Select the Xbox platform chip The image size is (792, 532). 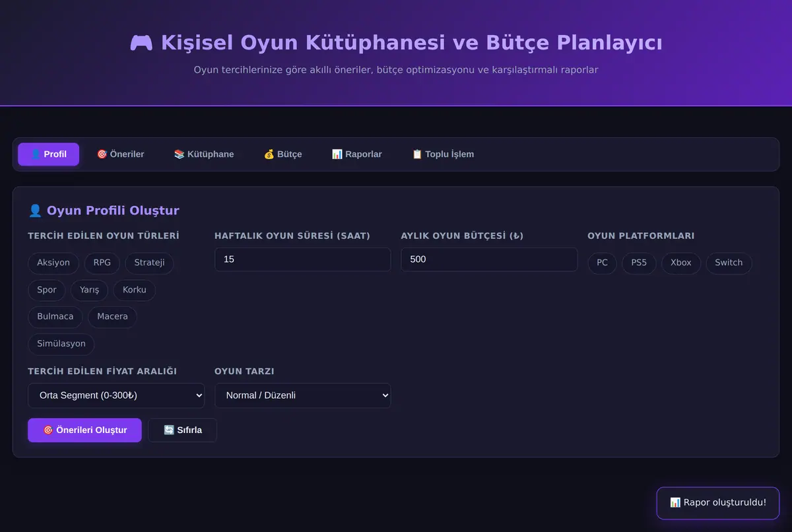coord(681,263)
